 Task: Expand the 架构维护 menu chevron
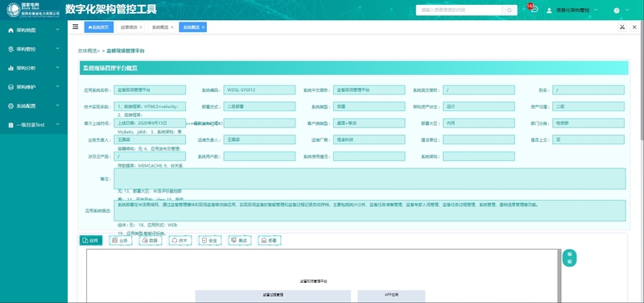[x=57, y=86]
